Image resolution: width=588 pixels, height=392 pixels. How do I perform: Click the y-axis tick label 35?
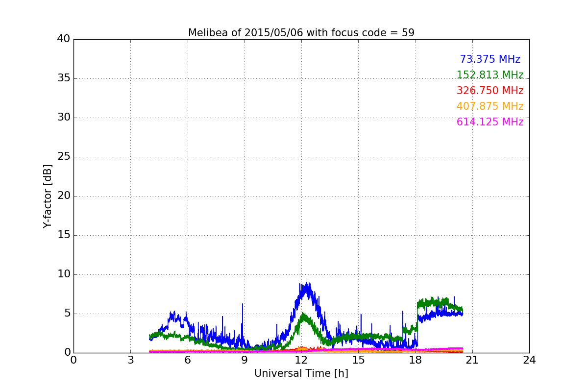[64, 78]
